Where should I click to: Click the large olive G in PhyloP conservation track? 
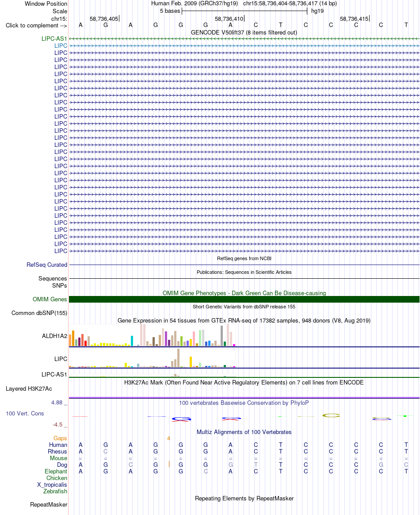click(x=331, y=415)
